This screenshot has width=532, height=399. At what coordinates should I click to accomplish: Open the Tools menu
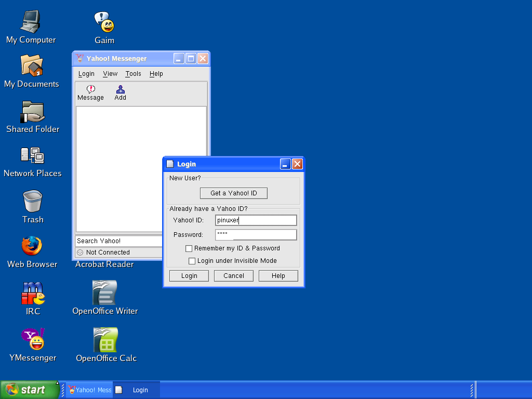click(x=134, y=74)
